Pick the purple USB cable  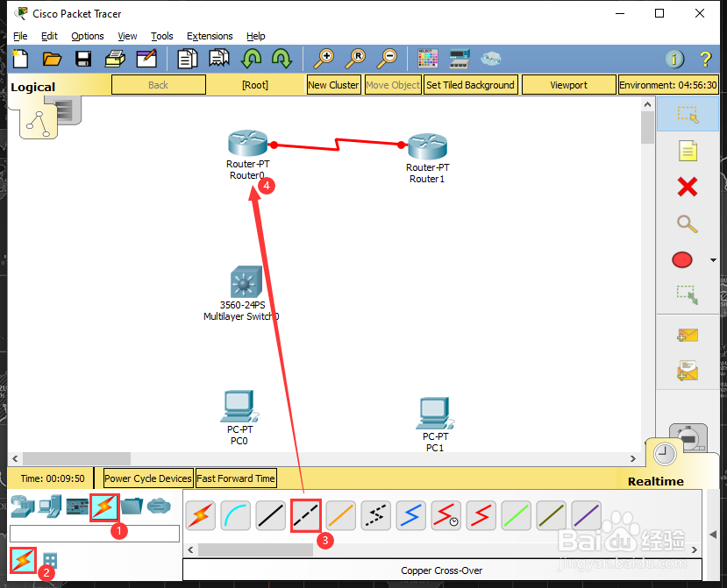(586, 515)
